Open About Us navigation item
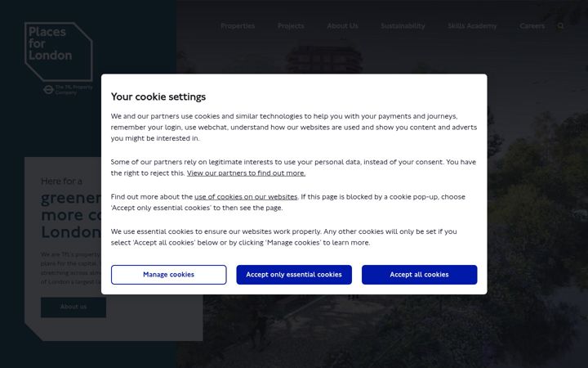 (x=342, y=26)
